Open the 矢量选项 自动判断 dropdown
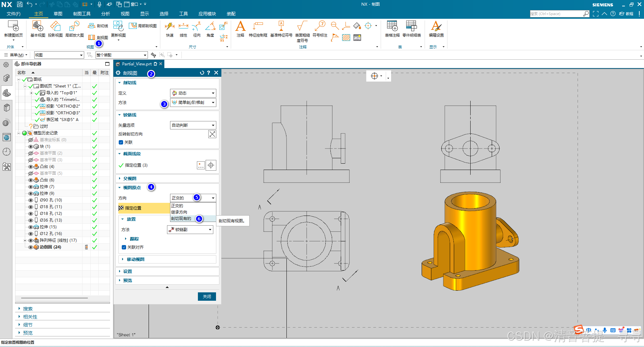Viewport: 644px width, 347px height. (193, 125)
